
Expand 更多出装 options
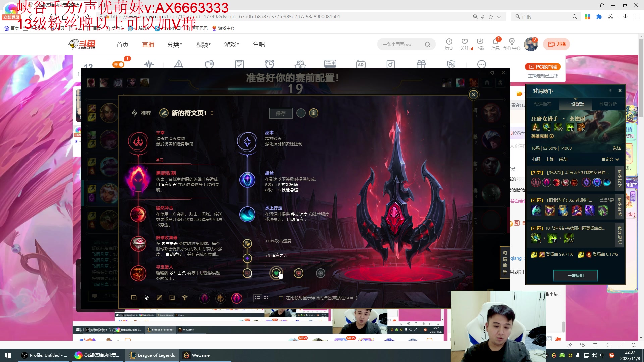(x=620, y=206)
